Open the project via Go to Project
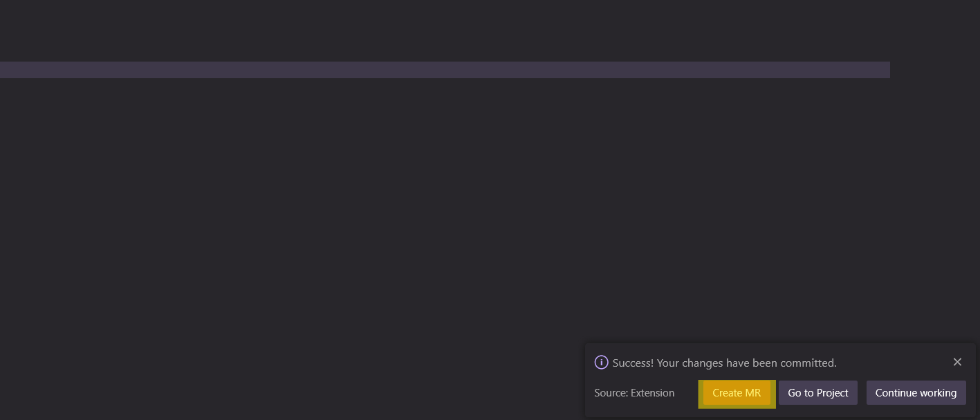 [818, 393]
